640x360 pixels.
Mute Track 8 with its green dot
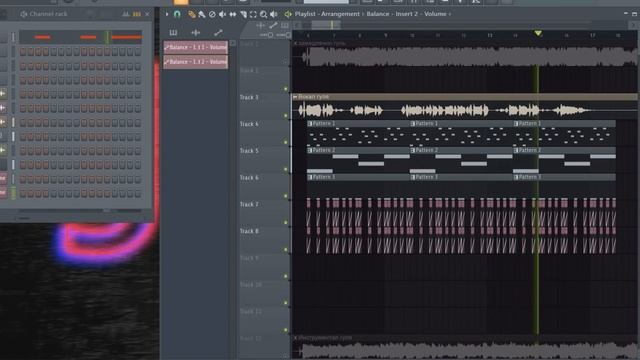286,249
